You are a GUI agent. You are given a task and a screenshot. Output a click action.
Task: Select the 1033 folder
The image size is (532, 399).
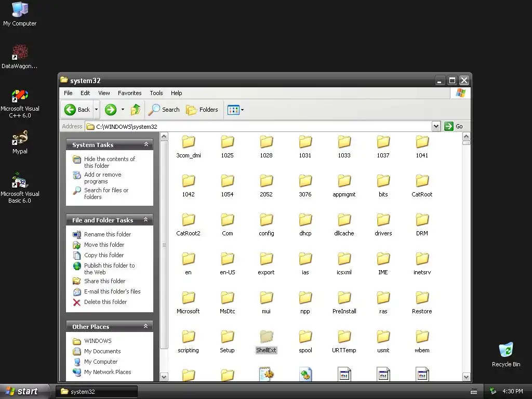pos(344,147)
